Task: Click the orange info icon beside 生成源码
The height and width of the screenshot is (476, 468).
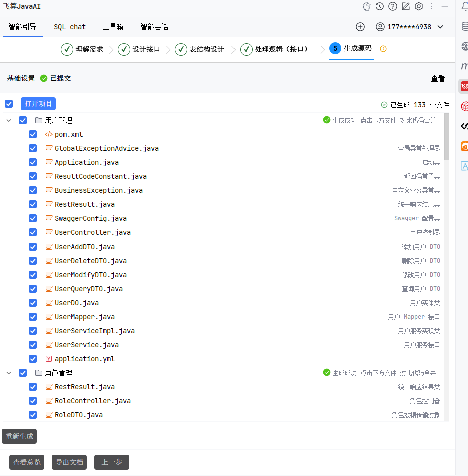Action: (x=383, y=49)
